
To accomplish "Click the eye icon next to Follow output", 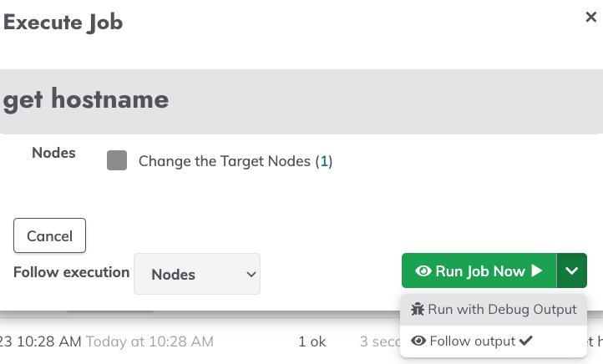I will [418, 341].
